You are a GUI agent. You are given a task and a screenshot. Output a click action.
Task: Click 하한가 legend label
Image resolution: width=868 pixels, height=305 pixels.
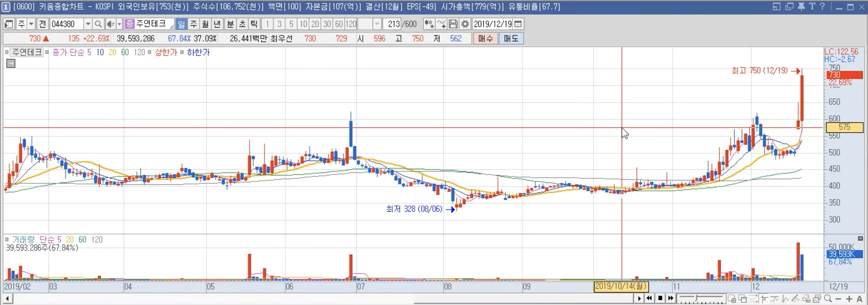pos(198,52)
